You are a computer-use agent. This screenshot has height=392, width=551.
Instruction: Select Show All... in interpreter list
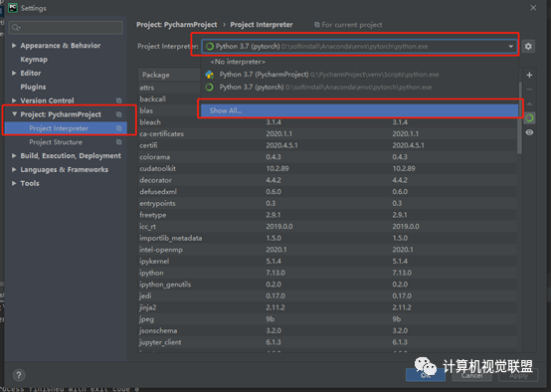click(360, 110)
